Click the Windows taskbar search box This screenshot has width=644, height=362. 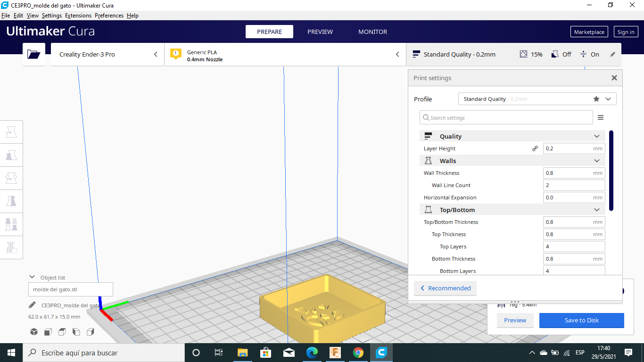click(104, 353)
